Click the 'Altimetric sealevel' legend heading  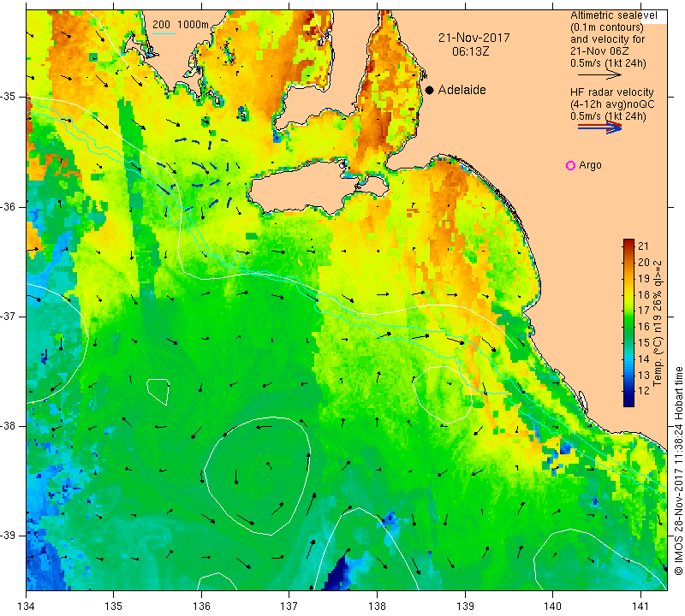[613, 15]
